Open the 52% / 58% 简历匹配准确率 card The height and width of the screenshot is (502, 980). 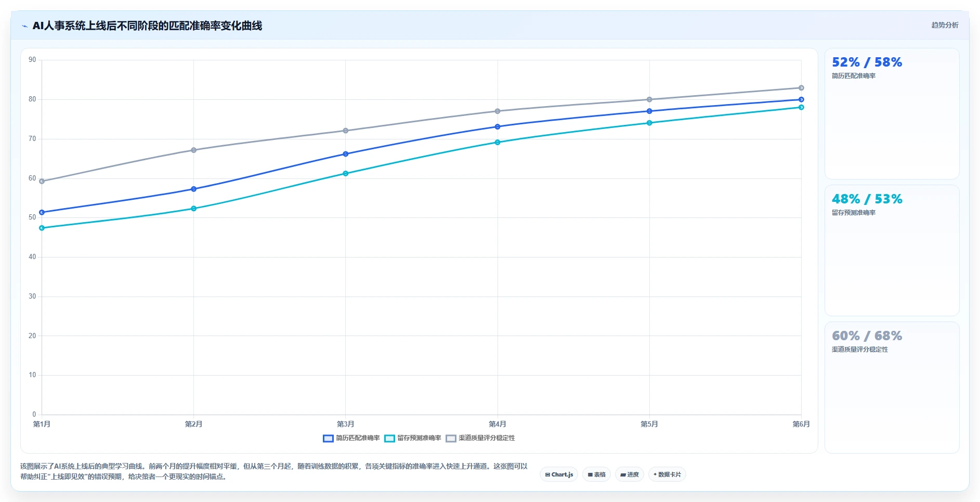[892, 114]
